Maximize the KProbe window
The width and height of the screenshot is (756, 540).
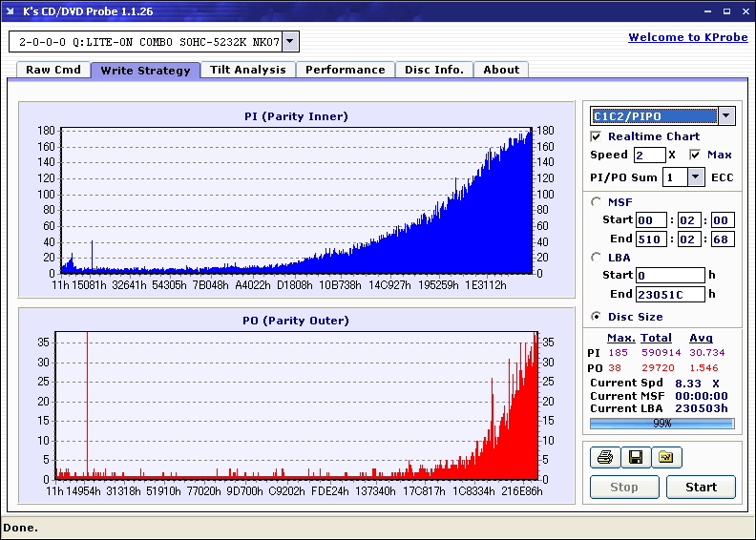[726, 11]
